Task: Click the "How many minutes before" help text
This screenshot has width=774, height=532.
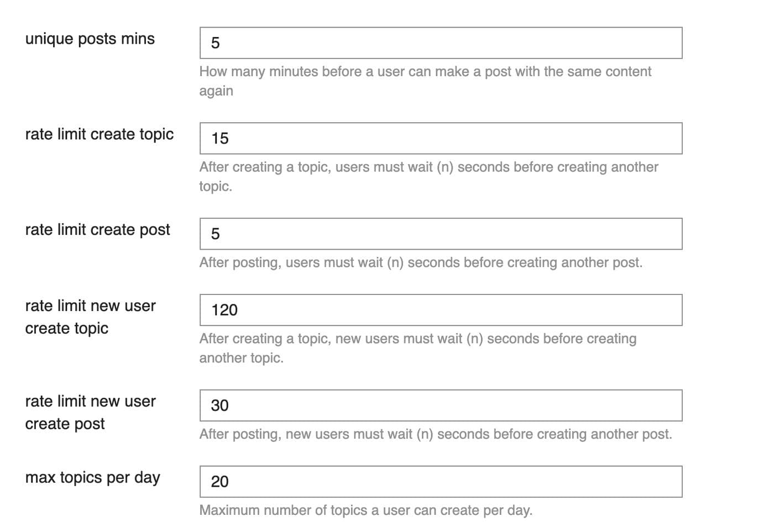Action: pyautogui.click(x=425, y=81)
